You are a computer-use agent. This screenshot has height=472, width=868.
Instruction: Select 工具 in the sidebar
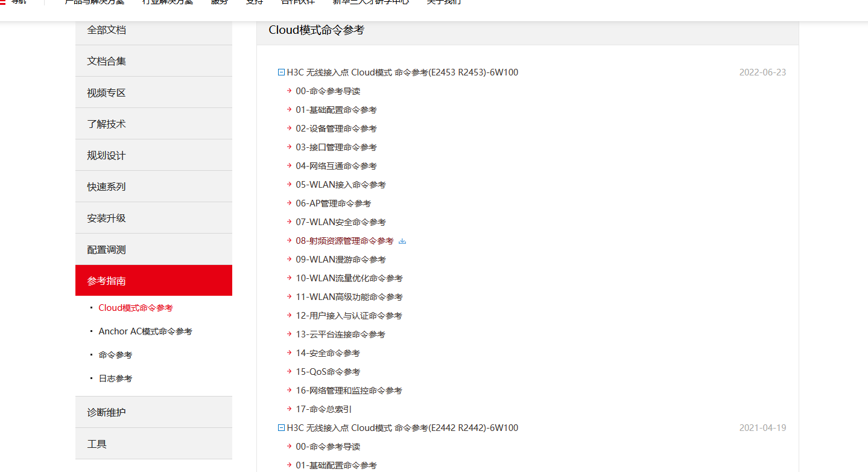(154, 444)
